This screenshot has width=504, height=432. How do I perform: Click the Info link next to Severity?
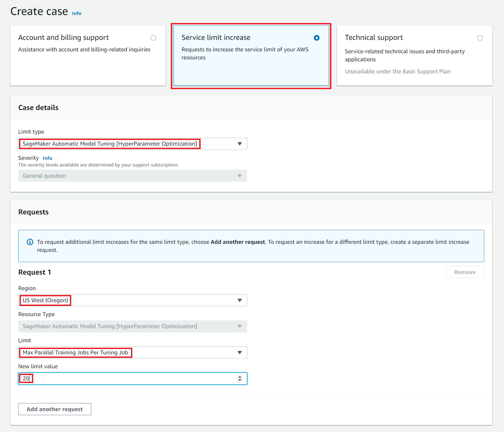[x=47, y=158]
